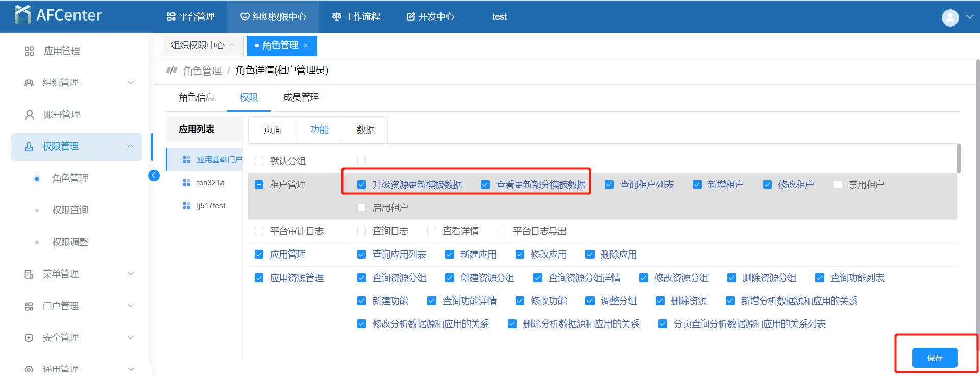This screenshot has height=376, width=980.
Task: Click the 应用管理 sidebar icon
Action: tap(29, 51)
